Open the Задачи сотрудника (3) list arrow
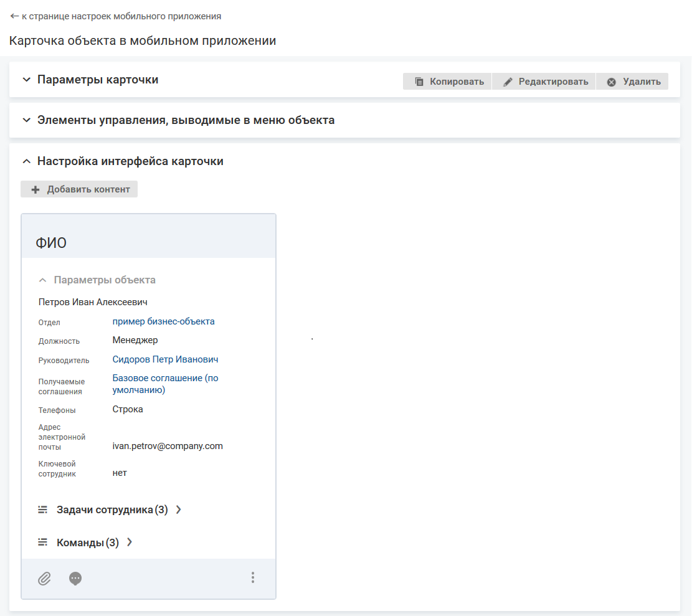The height and width of the screenshot is (616, 697). [x=179, y=509]
